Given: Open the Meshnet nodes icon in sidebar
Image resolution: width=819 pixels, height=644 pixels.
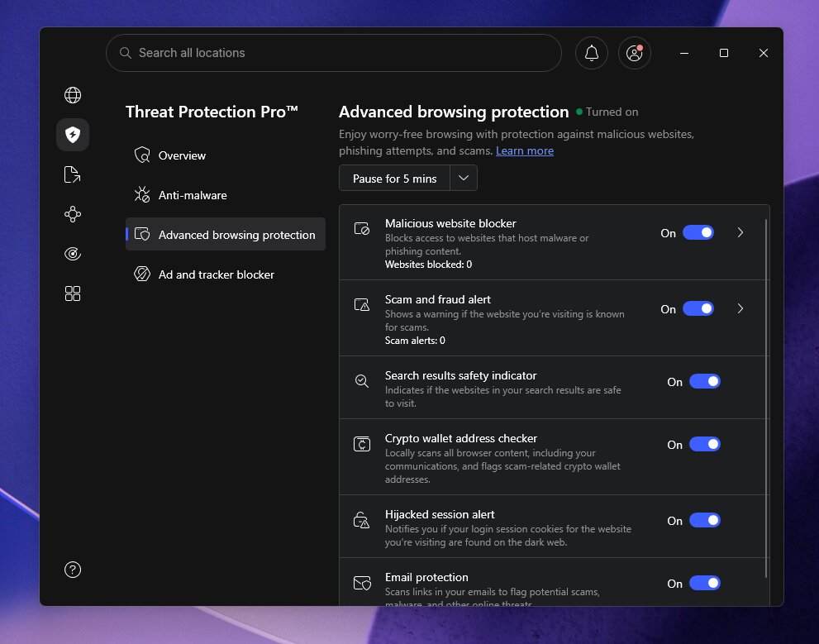Looking at the screenshot, I should click(73, 214).
